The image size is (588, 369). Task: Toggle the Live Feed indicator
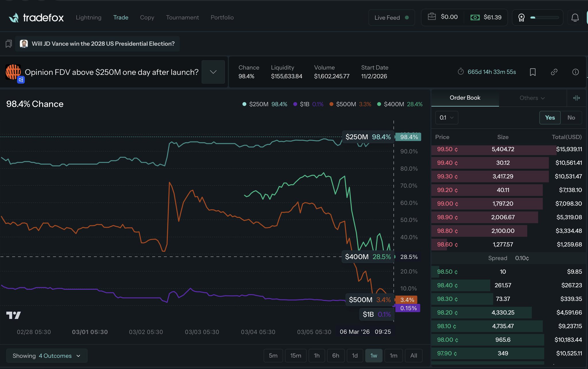pyautogui.click(x=391, y=18)
